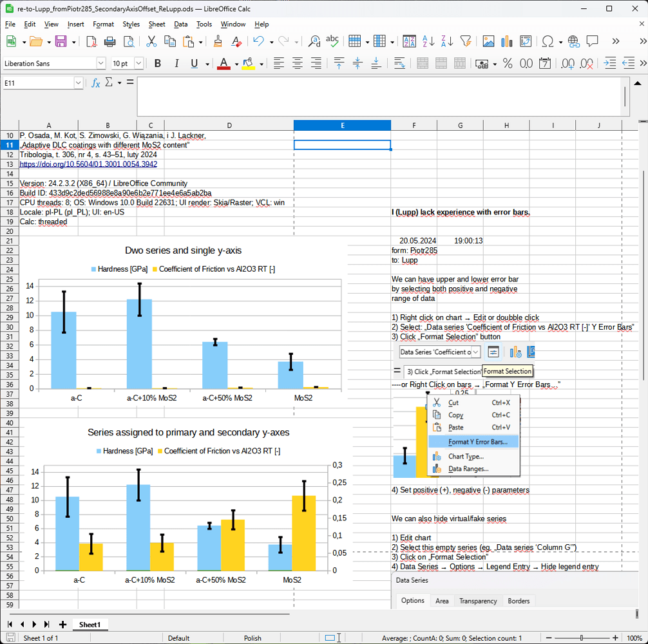Open Find and Replace

point(314,41)
